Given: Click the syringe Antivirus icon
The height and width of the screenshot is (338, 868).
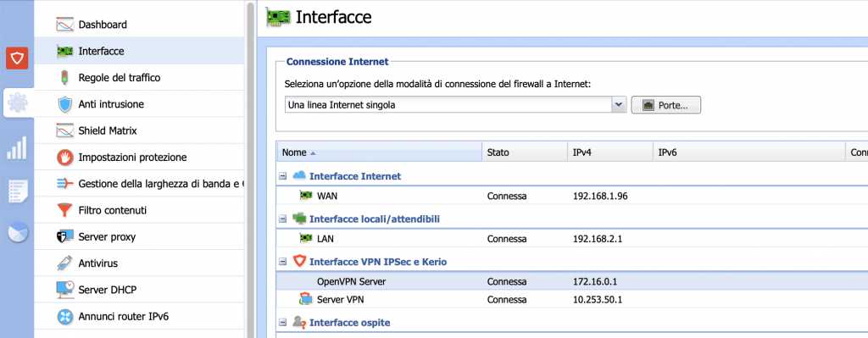Looking at the screenshot, I should point(64,263).
